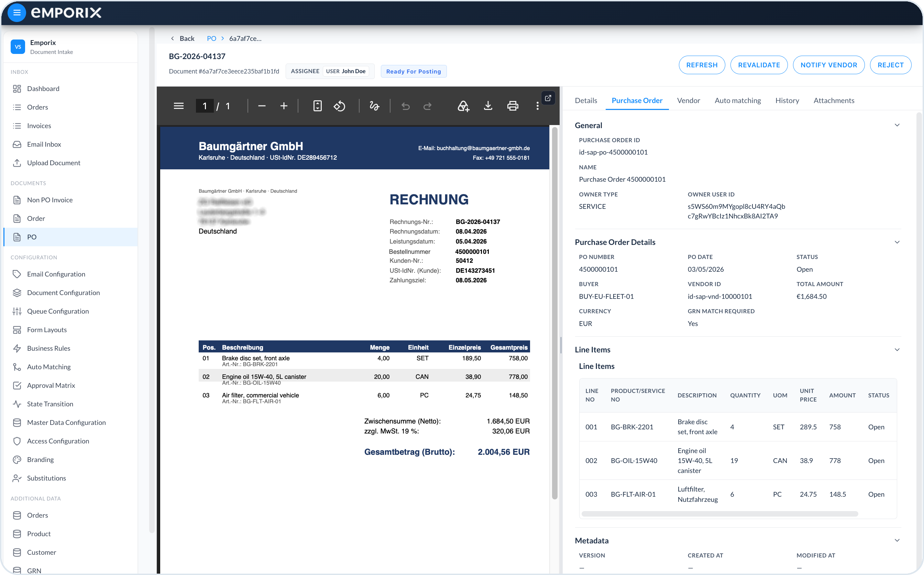The width and height of the screenshot is (924, 575).
Task: Reject the document
Action: pos(891,65)
